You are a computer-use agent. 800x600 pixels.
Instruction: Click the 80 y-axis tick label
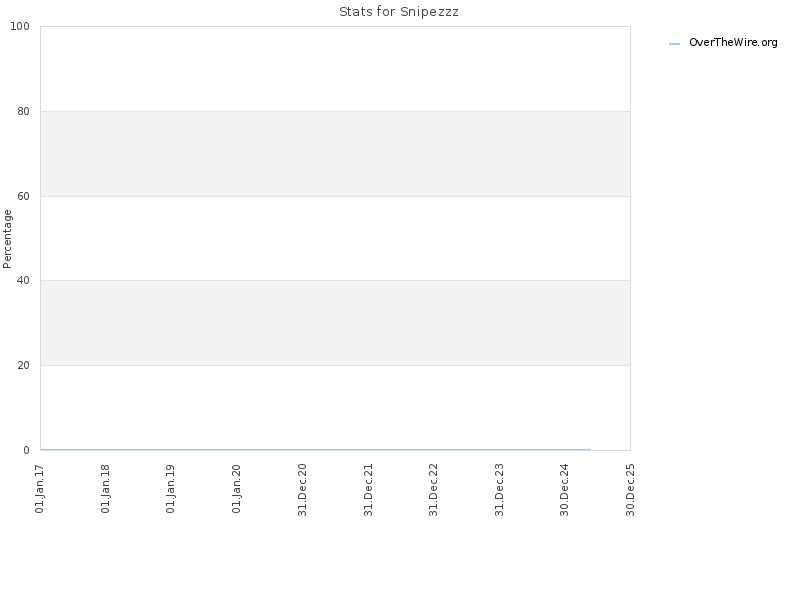[x=23, y=111]
